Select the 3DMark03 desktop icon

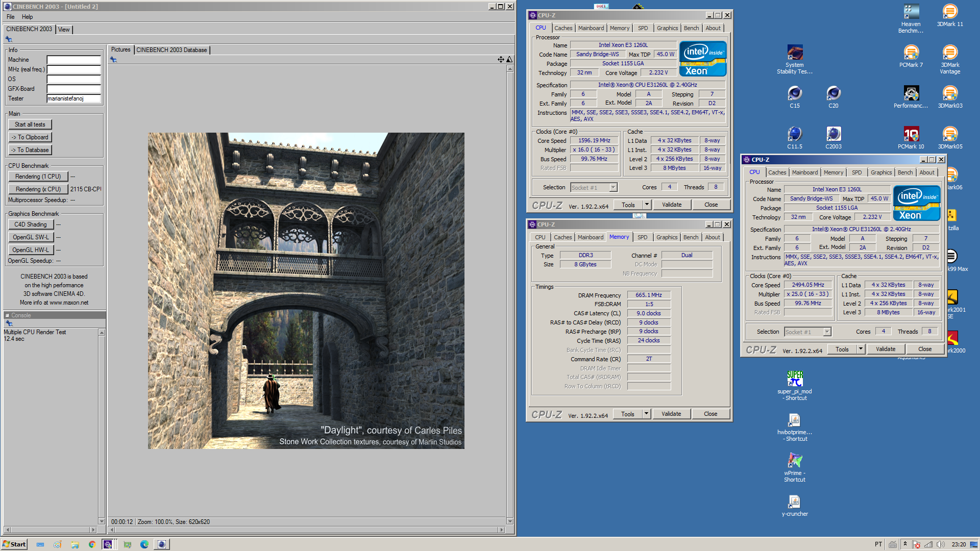pos(949,97)
